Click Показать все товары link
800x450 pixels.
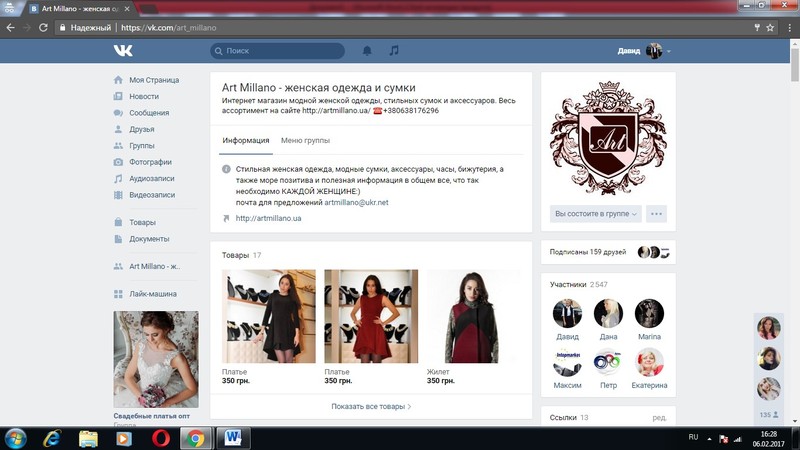371,407
